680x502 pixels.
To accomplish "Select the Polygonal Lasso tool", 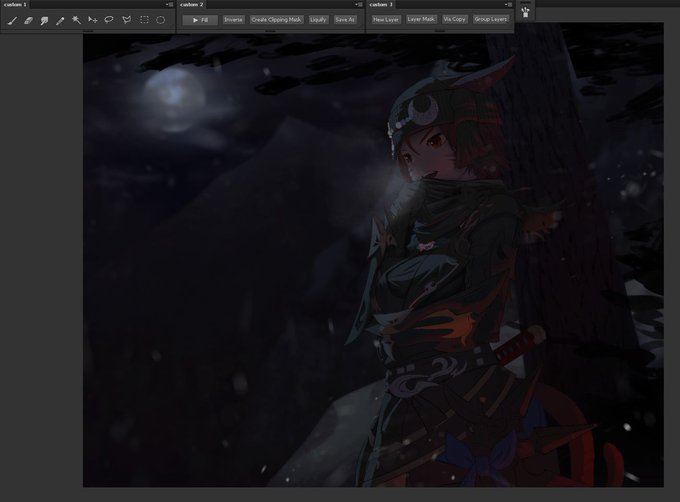I will coord(126,20).
